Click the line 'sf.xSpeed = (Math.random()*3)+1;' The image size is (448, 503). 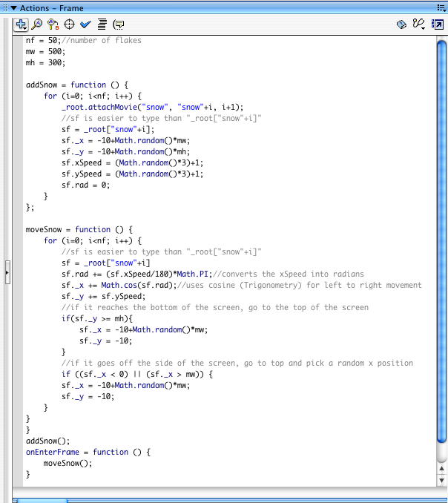133,163
